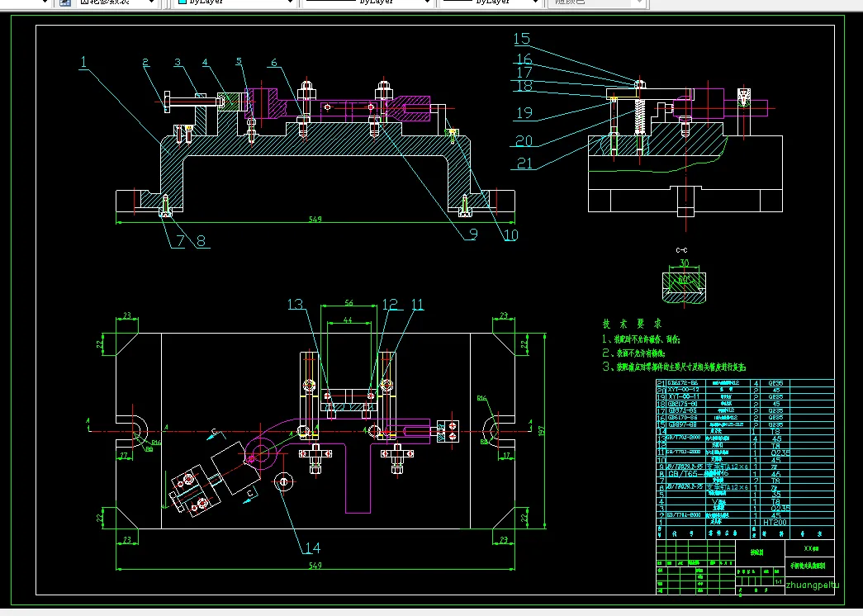This screenshot has width=863, height=616.
Task: Click the table style icon beside 齿轮参数表
Action: click(65, 2)
